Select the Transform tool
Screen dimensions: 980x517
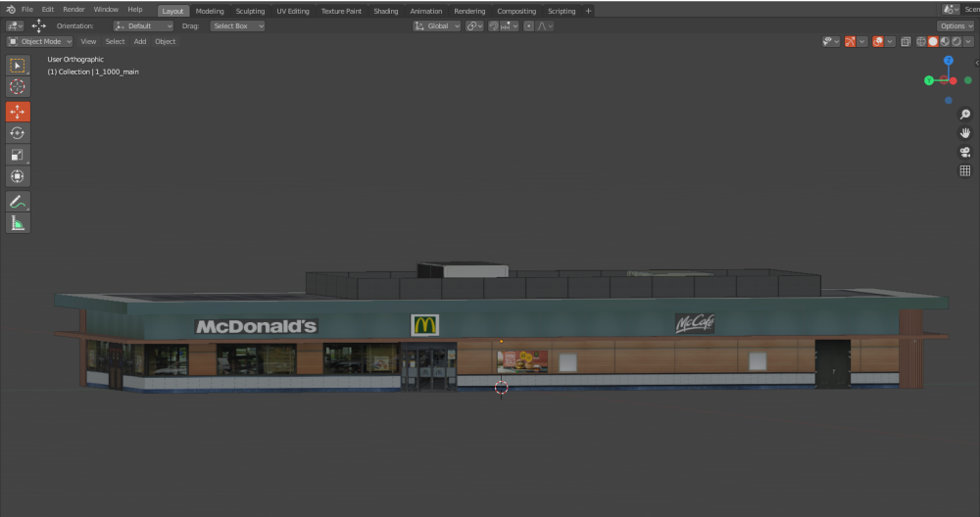(x=18, y=177)
